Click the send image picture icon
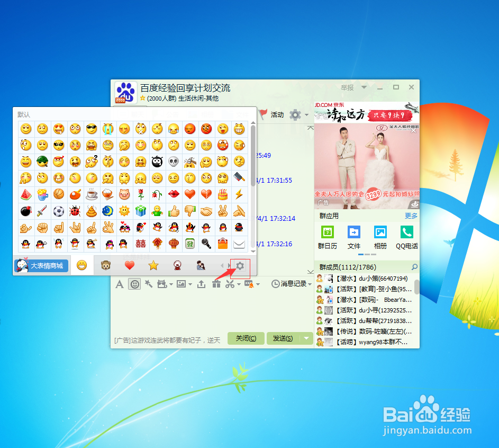Image resolution: width=499 pixels, height=448 pixels. pyautogui.click(x=182, y=284)
